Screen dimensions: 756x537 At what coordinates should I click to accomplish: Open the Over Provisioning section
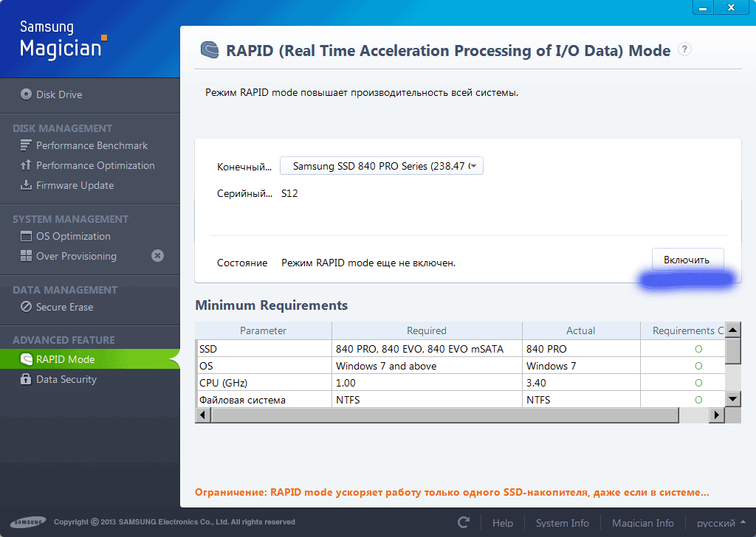point(76,256)
